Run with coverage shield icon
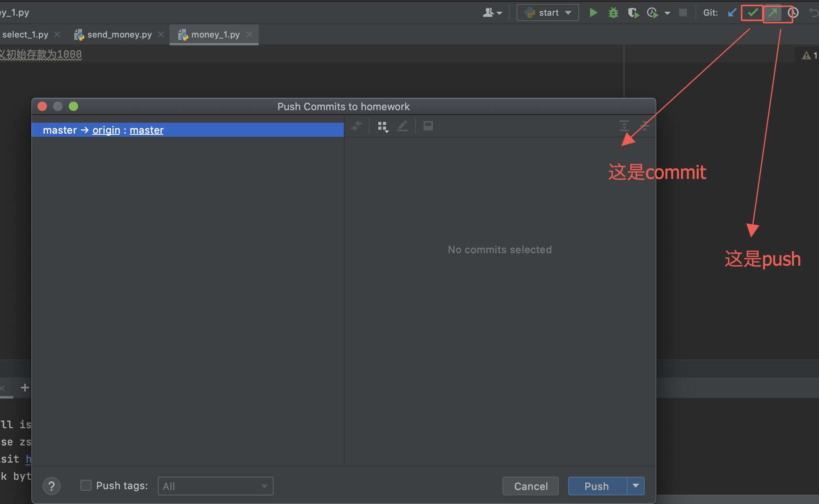The image size is (819, 504). click(633, 13)
